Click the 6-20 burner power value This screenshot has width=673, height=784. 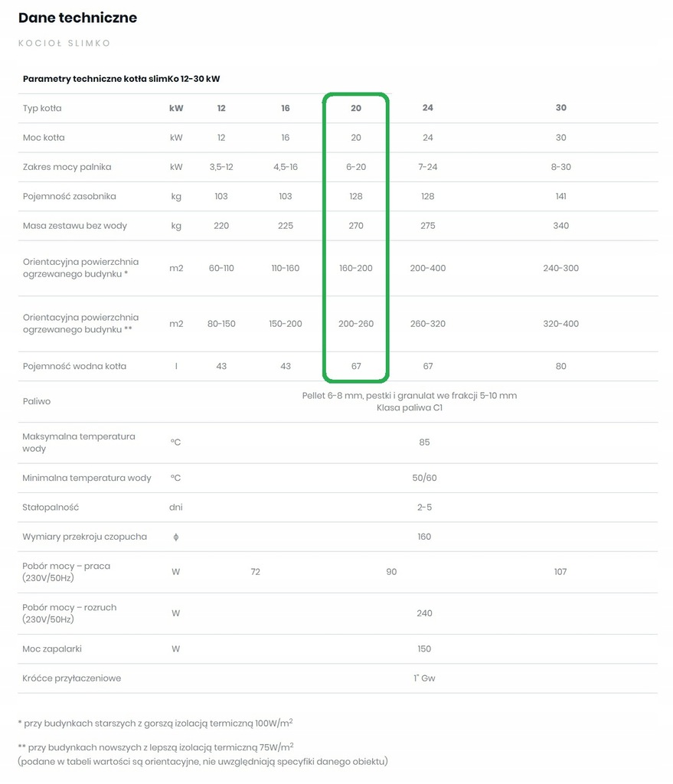356,167
